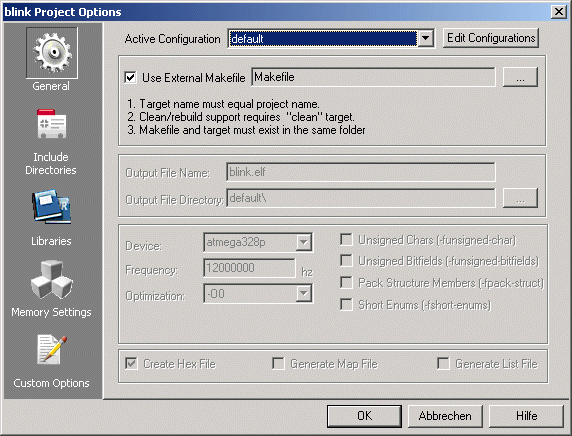Viewport: 572px width, 436px height.
Task: Click the Output File Directory browse button
Action: [x=520, y=198]
